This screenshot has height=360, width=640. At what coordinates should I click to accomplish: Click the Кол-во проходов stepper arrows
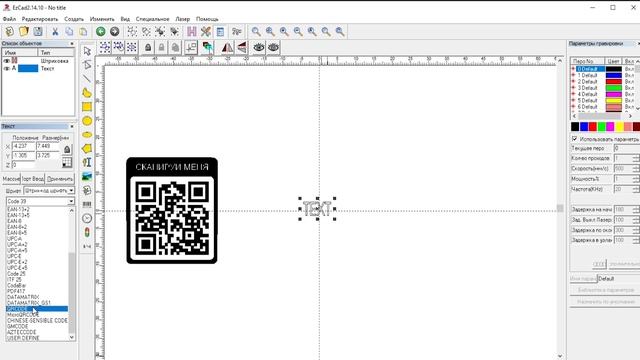click(x=636, y=158)
